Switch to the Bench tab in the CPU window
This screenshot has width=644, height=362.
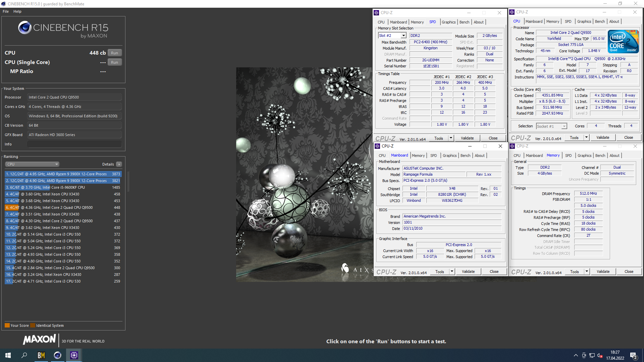pyautogui.click(x=600, y=21)
